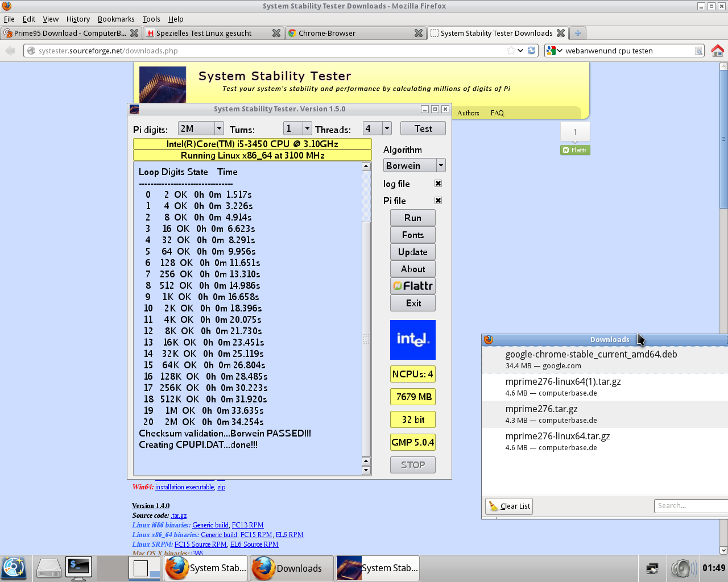Close the Spezielles Test Linux gesucht tab
This screenshot has height=582, width=728.
pyautogui.click(x=276, y=33)
